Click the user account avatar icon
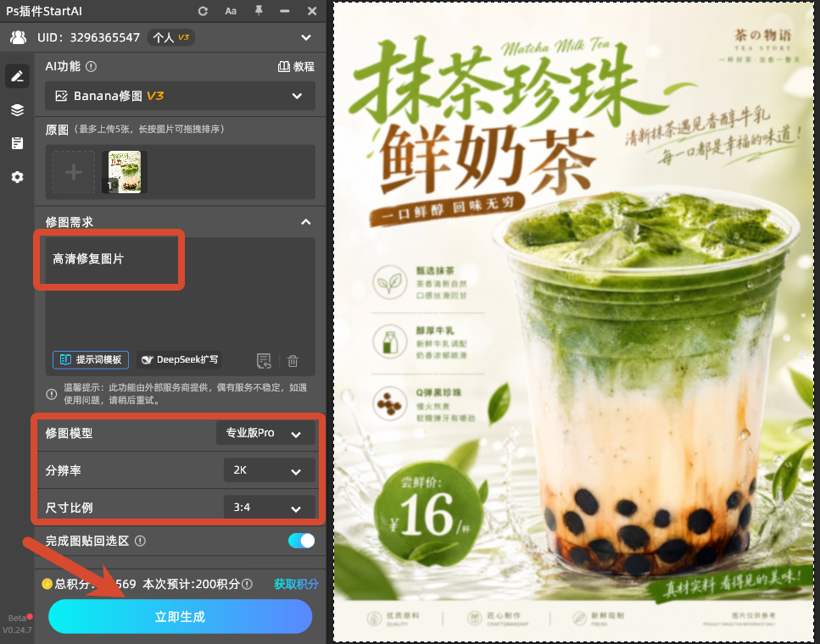The width and height of the screenshot is (820, 644). click(19, 37)
